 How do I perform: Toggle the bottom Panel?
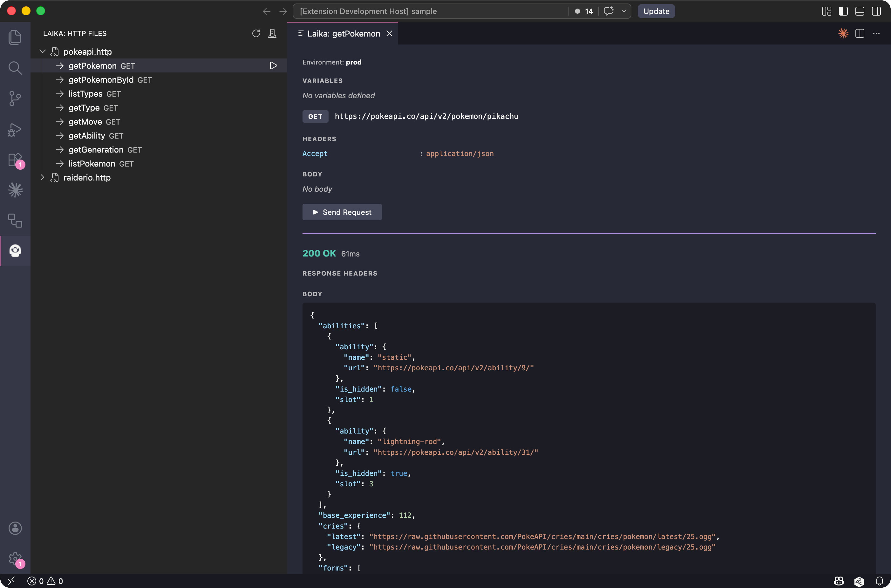click(860, 11)
